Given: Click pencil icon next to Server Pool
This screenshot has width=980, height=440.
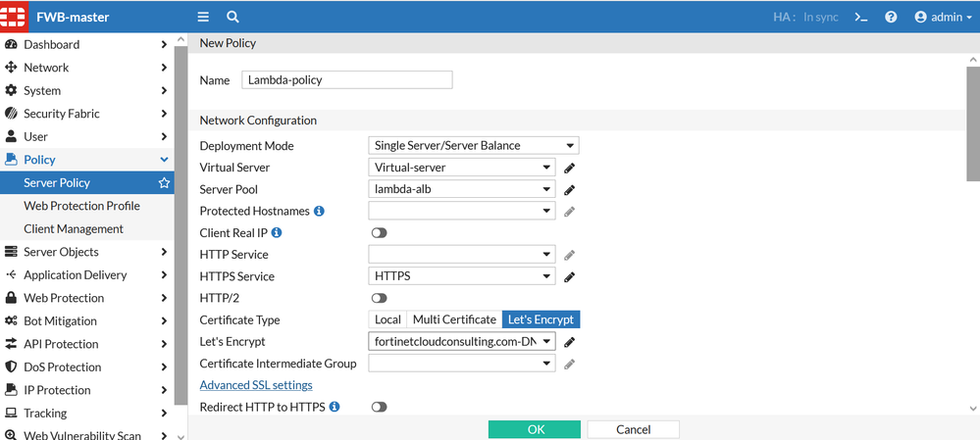Looking at the screenshot, I should click(569, 189).
